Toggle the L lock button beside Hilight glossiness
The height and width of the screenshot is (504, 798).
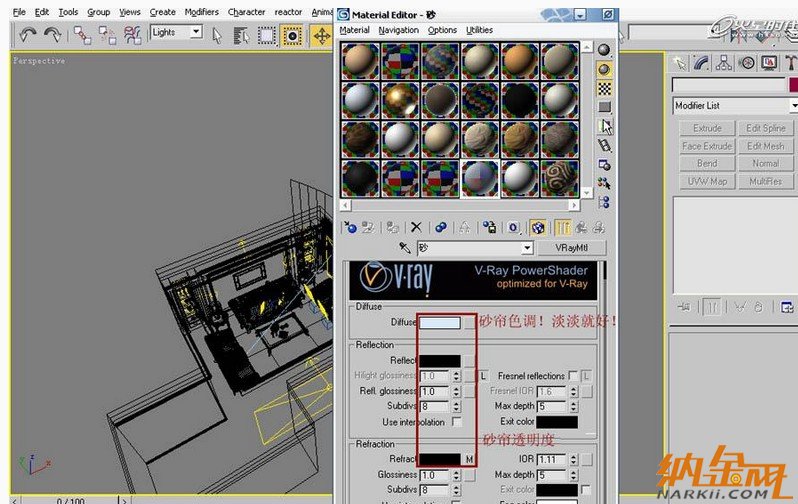coord(482,376)
